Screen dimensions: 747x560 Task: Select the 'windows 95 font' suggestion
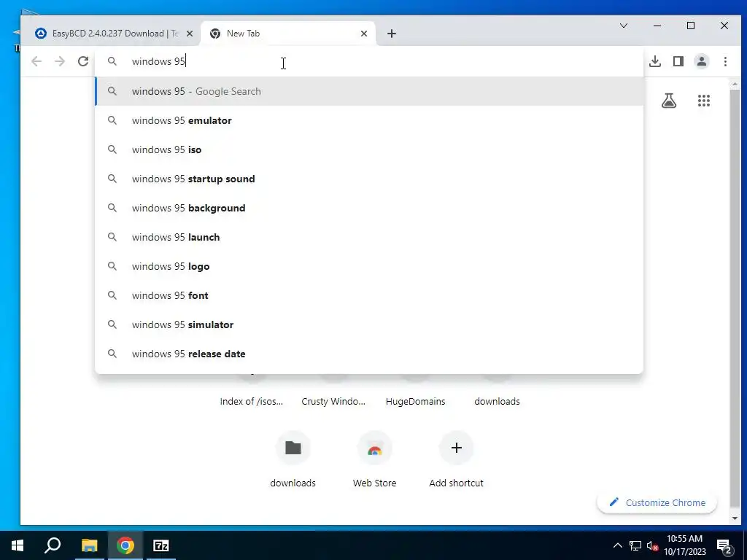point(369,295)
